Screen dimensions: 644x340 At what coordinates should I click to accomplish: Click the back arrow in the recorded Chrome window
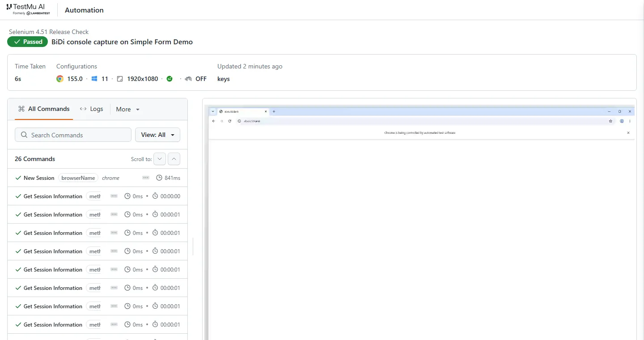tap(213, 121)
